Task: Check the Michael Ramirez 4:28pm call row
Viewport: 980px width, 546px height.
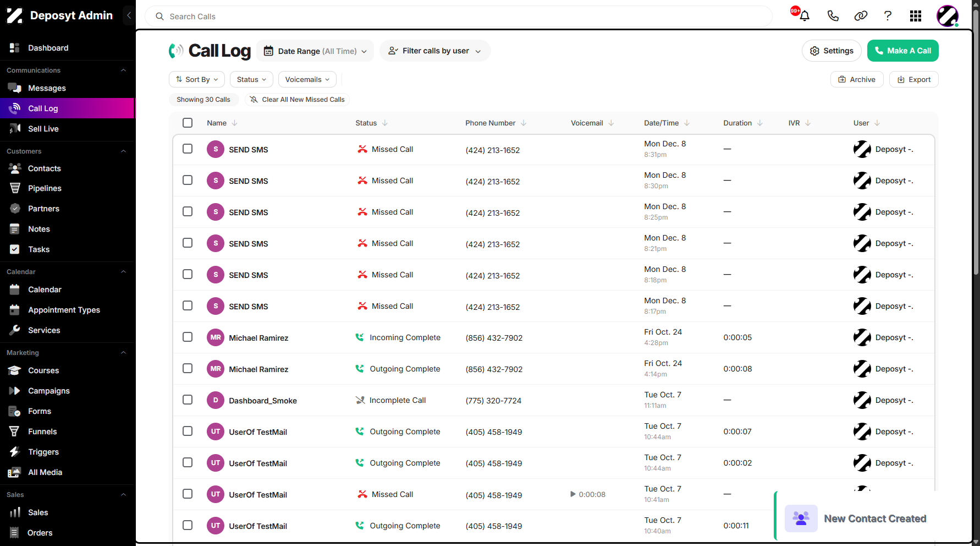Action: coord(188,337)
